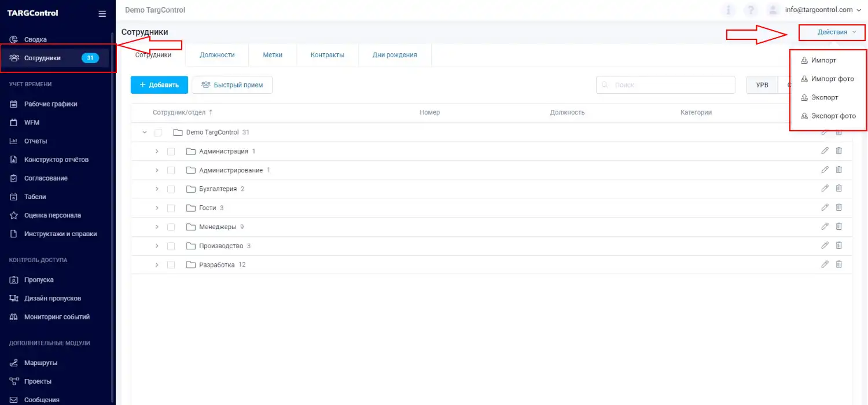Open Сообщения messages item

tap(42, 400)
